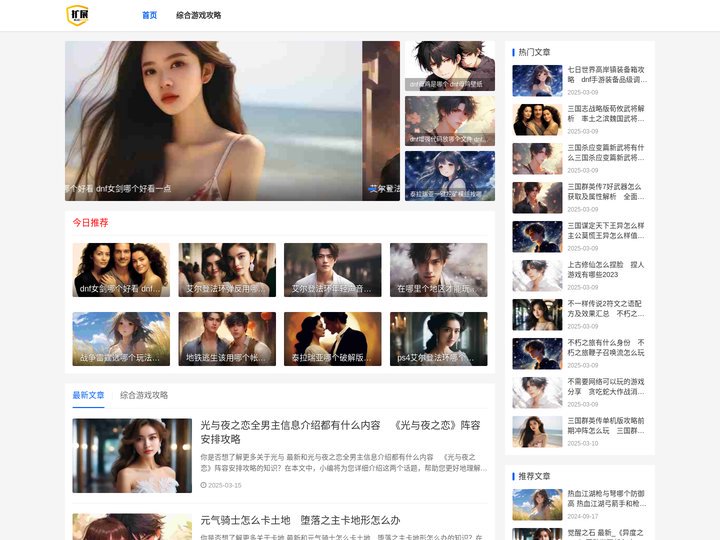This screenshot has width=720, height=540.
Task: Click the 今日推荐 section heading
Action: pyautogui.click(x=90, y=223)
